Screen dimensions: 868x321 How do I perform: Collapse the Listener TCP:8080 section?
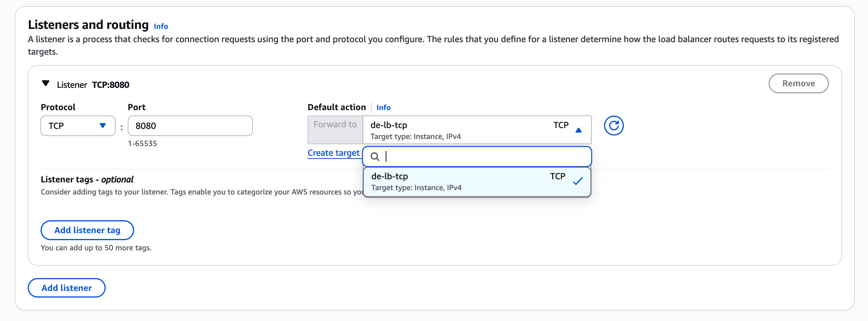pos(46,84)
